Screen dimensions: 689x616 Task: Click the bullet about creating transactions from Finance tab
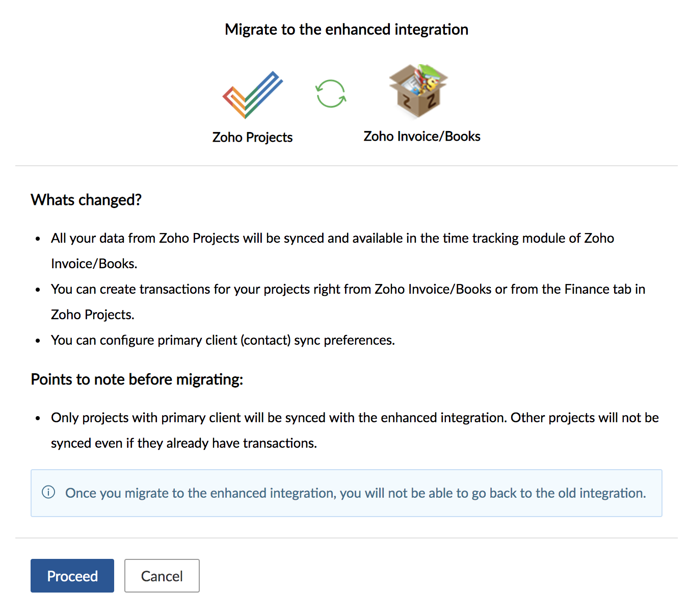348,302
